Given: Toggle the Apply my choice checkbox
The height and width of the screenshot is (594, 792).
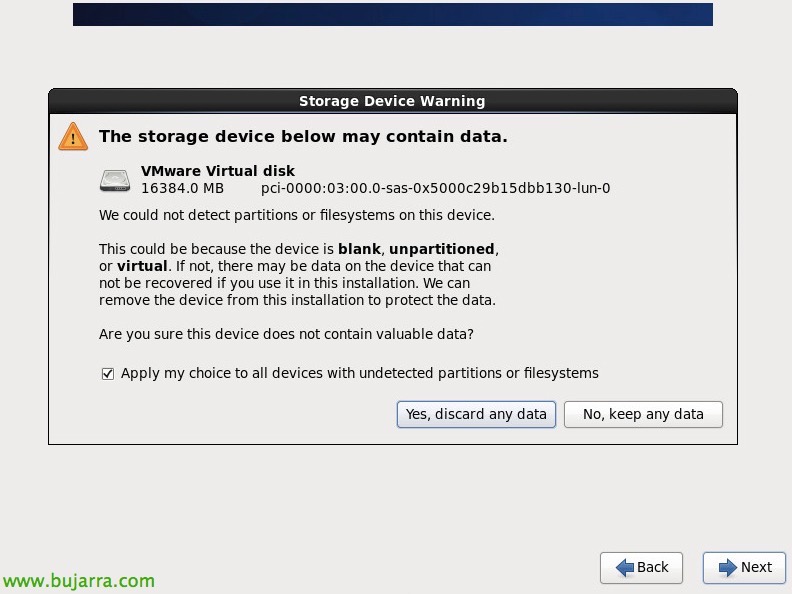Looking at the screenshot, I should [107, 374].
